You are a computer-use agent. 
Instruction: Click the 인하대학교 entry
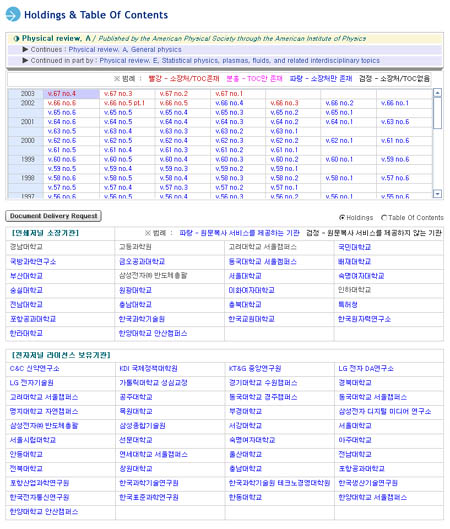(355, 290)
